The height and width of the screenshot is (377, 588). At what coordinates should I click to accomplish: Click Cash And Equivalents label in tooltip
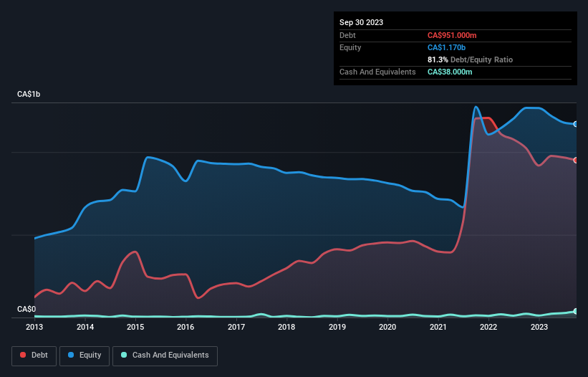377,72
